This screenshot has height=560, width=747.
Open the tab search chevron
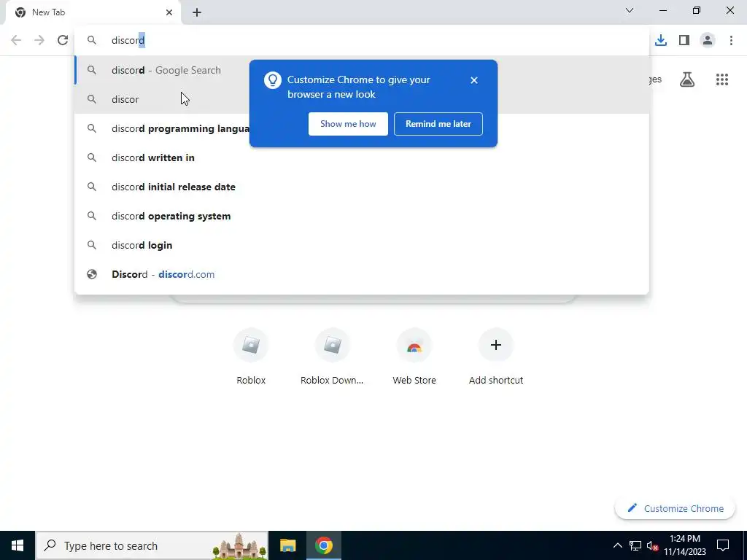(x=630, y=10)
